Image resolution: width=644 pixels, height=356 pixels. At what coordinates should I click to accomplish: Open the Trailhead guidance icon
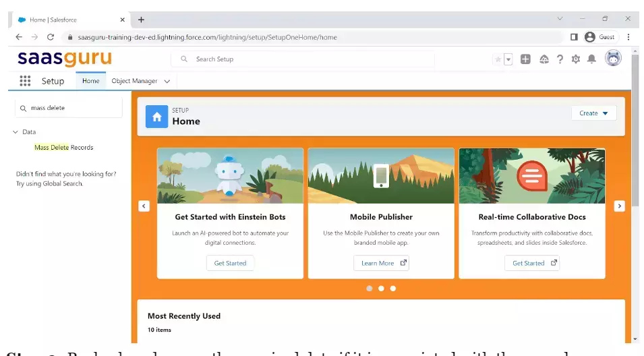tap(544, 59)
